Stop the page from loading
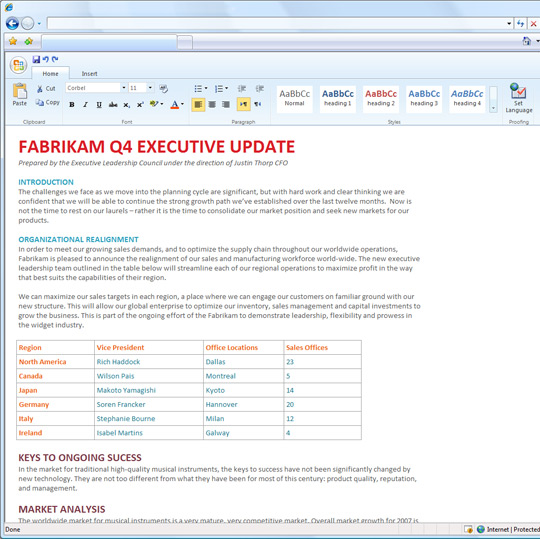Viewport: 540px width, 539px height. [533, 23]
